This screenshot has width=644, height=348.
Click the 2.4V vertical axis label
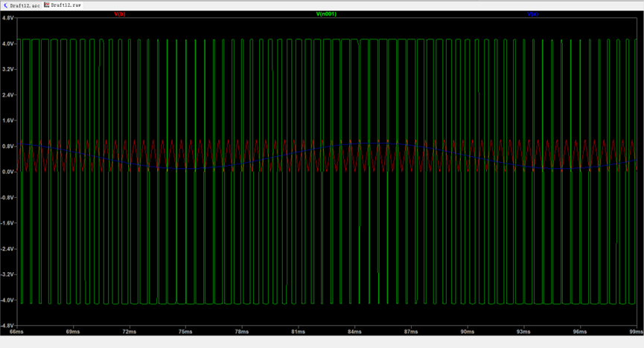(7, 94)
